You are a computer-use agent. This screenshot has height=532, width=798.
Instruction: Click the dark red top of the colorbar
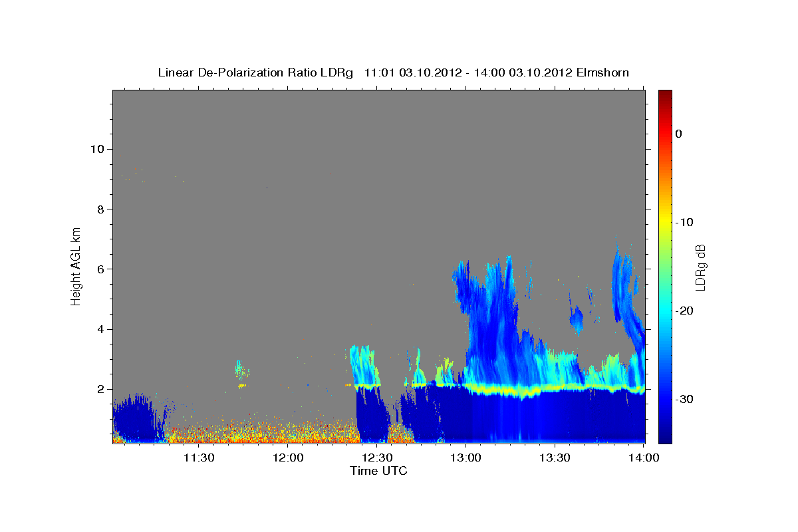point(665,95)
